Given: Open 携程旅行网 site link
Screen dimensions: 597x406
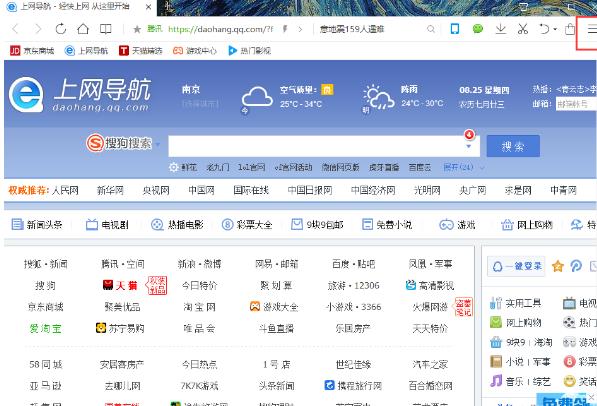Looking at the screenshot, I should [x=353, y=385].
